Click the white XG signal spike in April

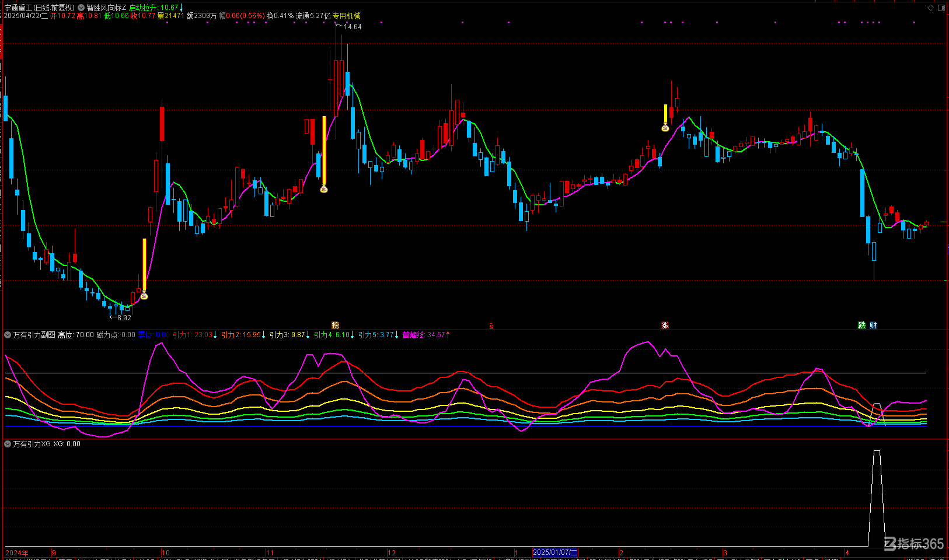(877, 498)
